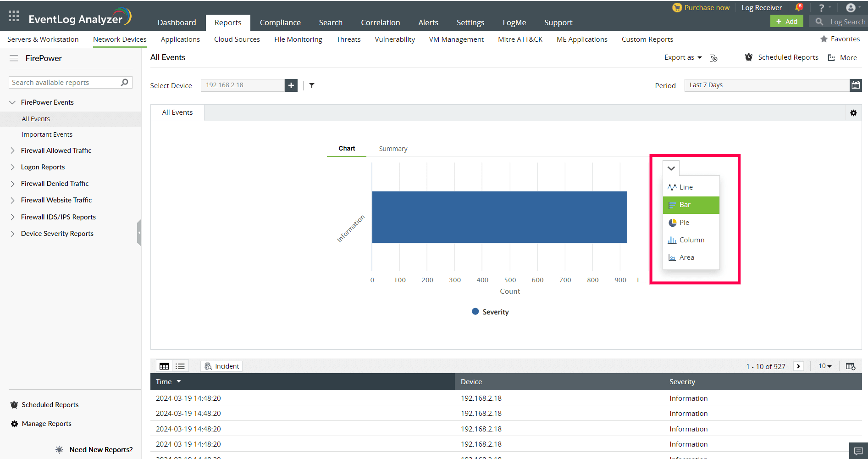Open Mitre ATT&CK sub-tab
868x459 pixels.
520,39
